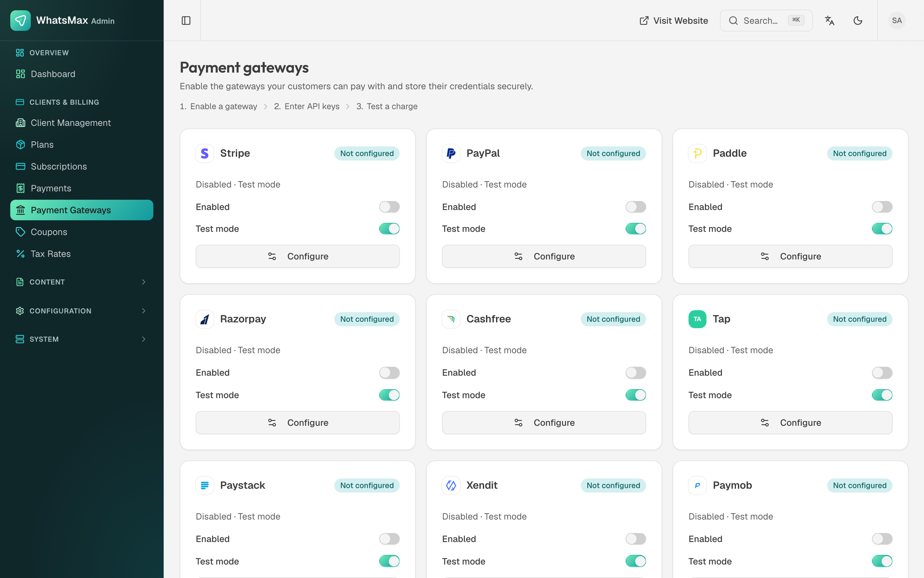The image size is (924, 578).
Task: Turn off Paddle test mode
Action: pyautogui.click(x=882, y=229)
